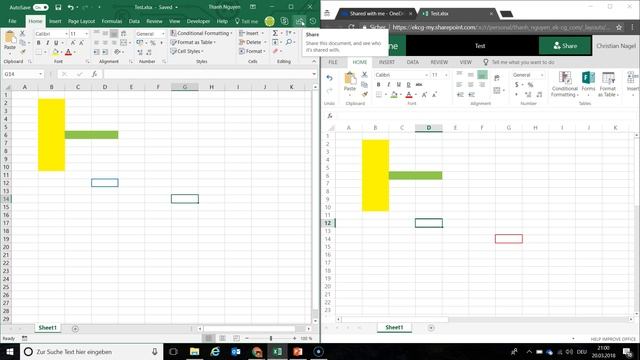
Task: Open Windows Start menu
Action: click(10, 351)
